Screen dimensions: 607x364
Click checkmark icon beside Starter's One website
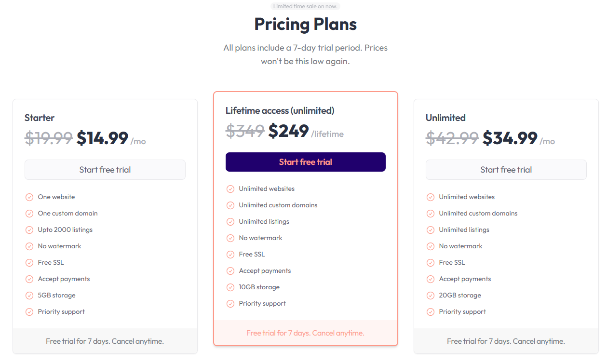29,197
